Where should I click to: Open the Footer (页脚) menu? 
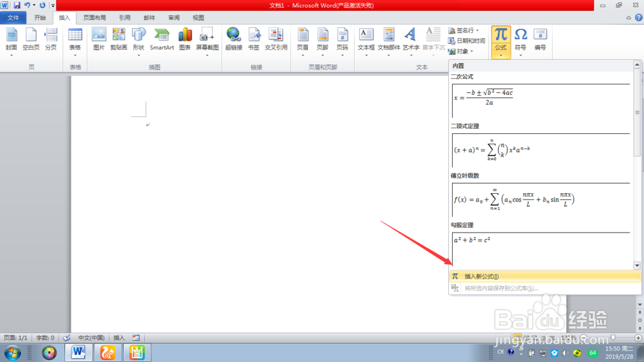point(323,42)
